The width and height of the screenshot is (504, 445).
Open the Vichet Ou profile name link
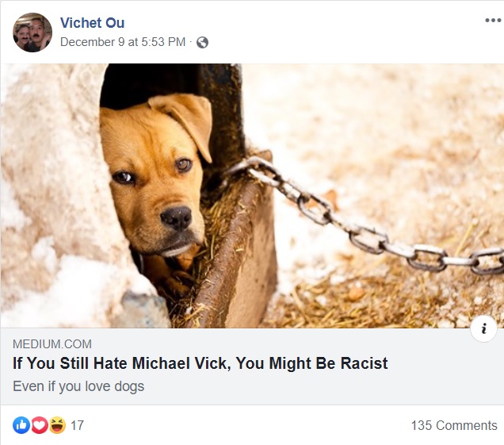click(92, 22)
